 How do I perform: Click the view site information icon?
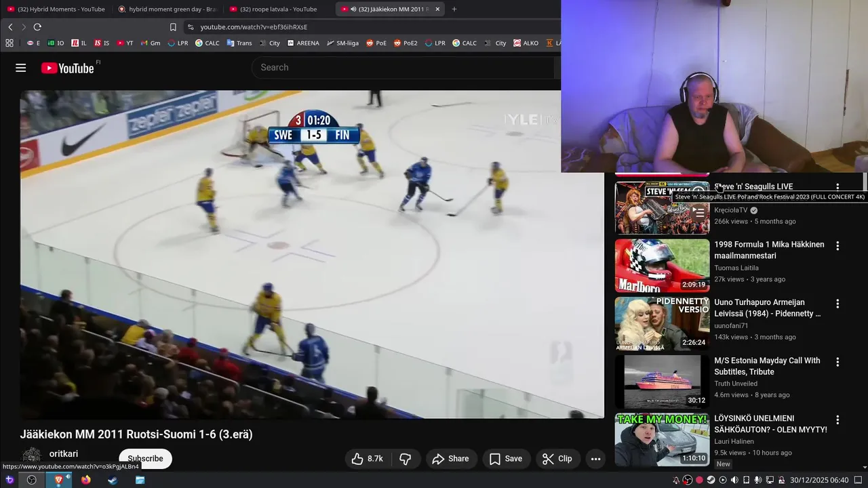[191, 27]
